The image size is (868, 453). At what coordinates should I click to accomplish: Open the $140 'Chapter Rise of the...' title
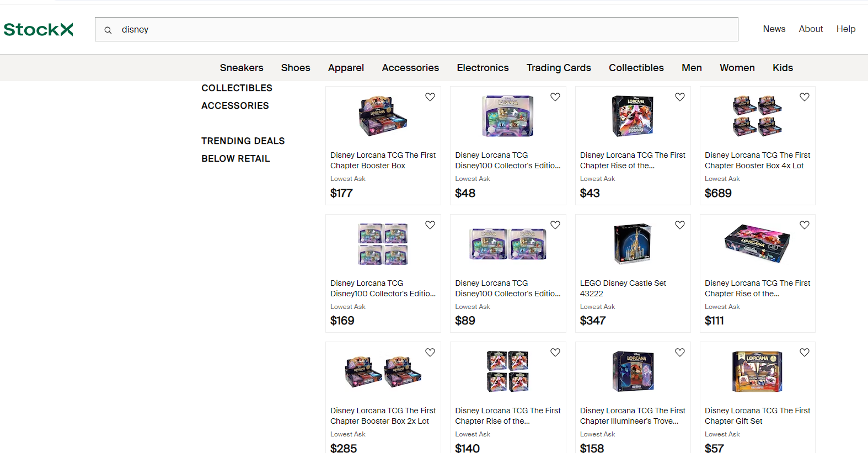[x=508, y=416]
